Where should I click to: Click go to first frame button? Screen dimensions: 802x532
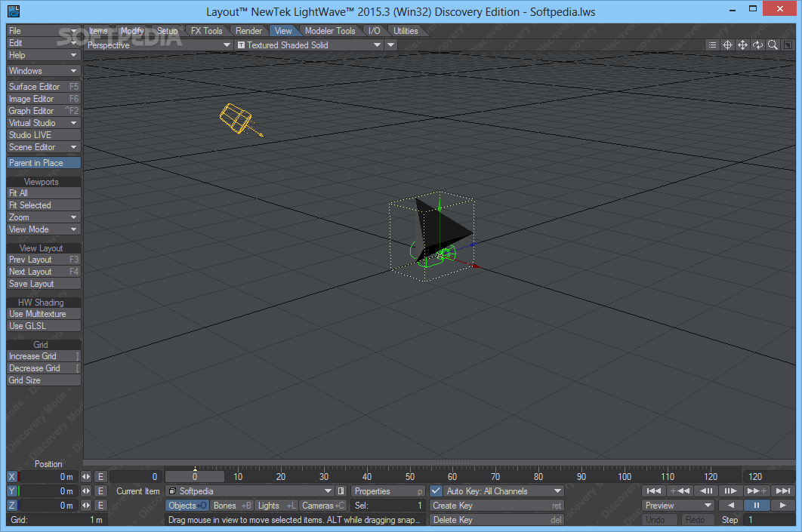point(654,490)
